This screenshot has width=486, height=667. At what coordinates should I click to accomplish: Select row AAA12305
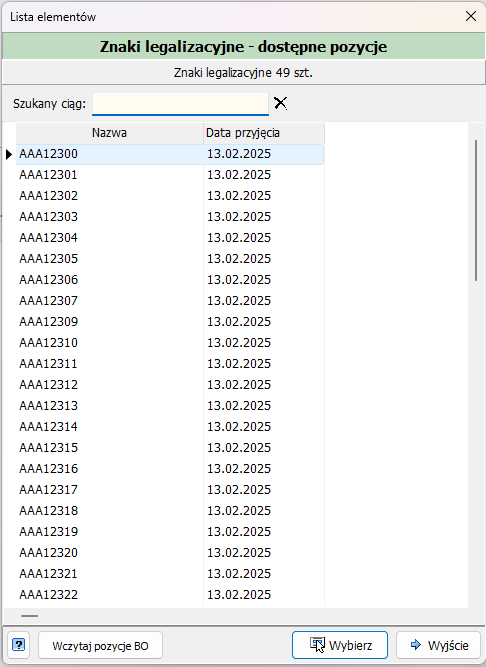pyautogui.click(x=170, y=259)
